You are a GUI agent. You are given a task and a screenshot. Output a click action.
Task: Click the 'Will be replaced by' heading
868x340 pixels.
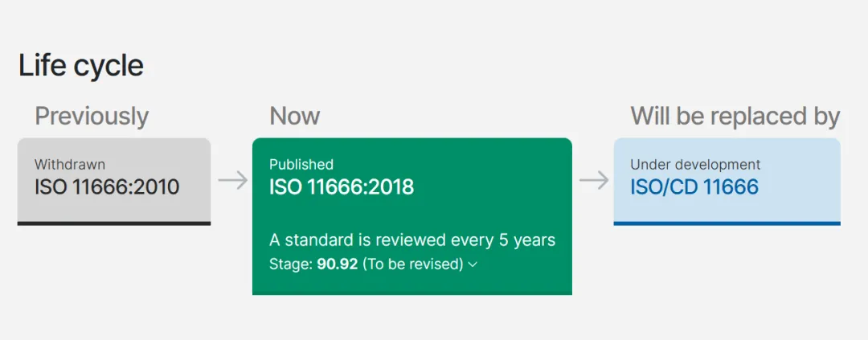(735, 116)
